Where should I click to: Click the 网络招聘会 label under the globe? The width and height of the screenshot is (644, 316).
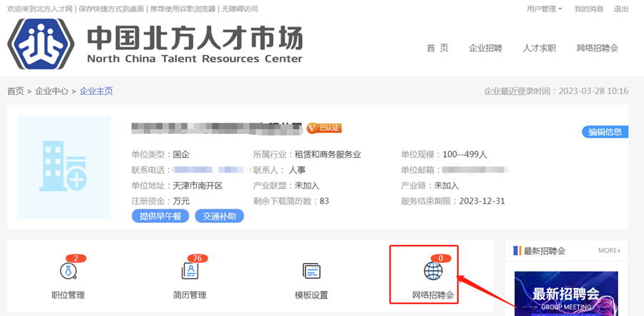tap(434, 295)
